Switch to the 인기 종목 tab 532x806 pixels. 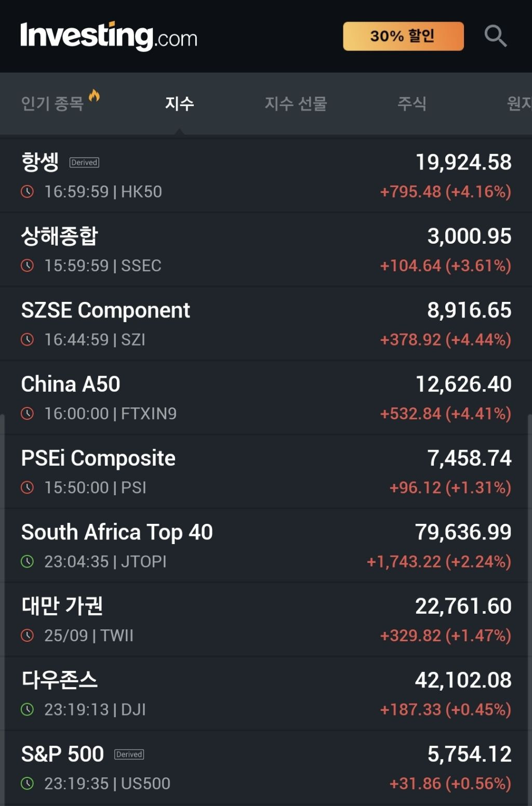click(52, 103)
